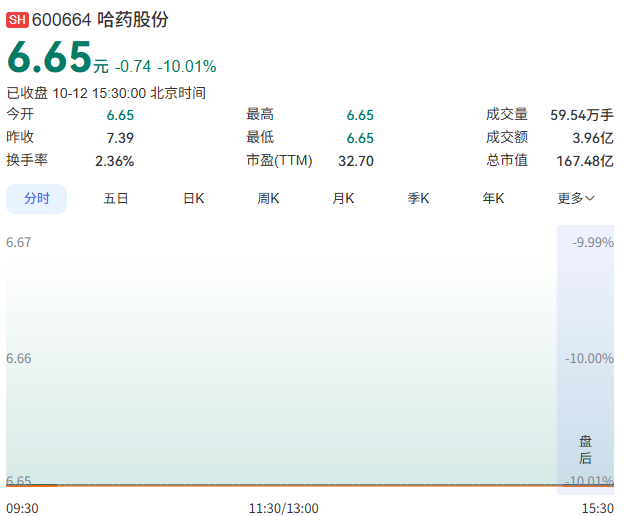The image size is (625, 516).
Task: Click the stock name 600664 哈药股份
Action: [100, 20]
